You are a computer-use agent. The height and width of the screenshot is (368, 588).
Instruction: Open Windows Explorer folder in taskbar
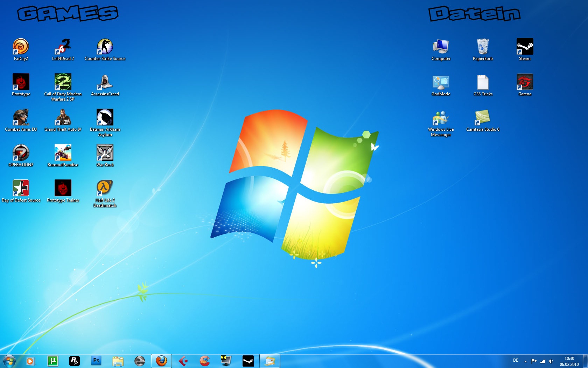[x=118, y=361]
